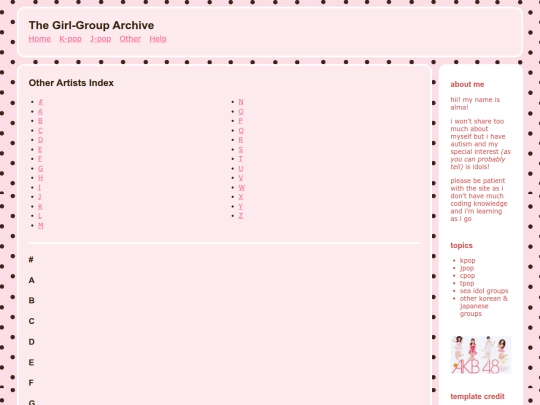This screenshot has height=405, width=540.
Task: Click the topics sidebar heading
Action: (x=461, y=246)
